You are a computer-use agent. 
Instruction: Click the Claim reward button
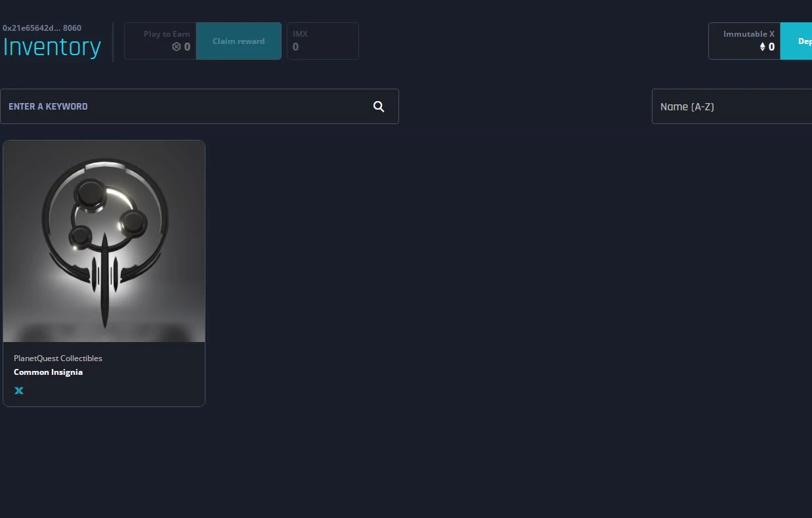click(239, 41)
